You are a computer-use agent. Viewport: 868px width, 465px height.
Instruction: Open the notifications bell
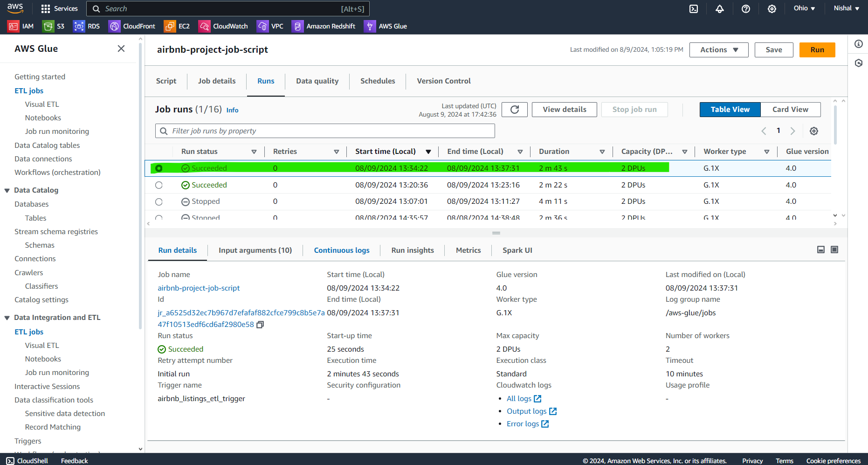point(720,8)
